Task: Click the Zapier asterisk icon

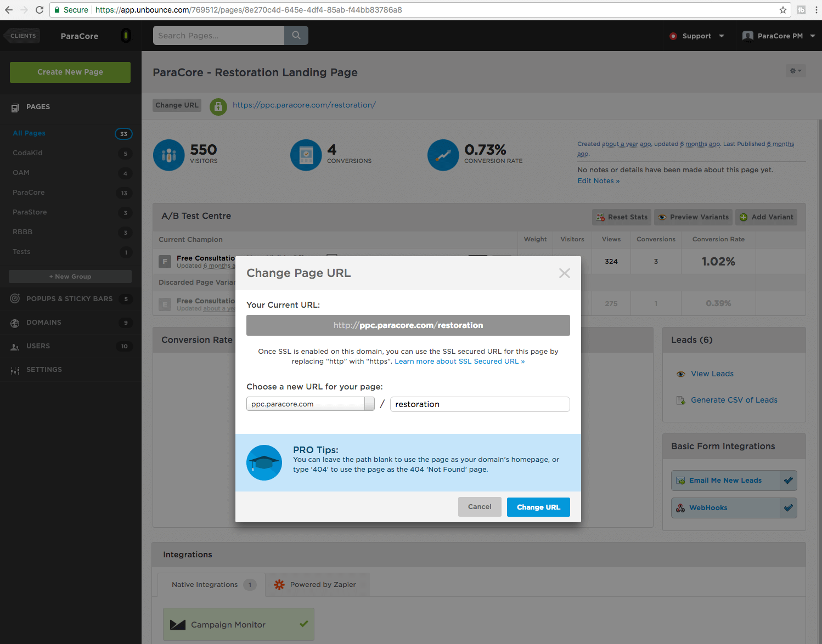Action: (279, 585)
